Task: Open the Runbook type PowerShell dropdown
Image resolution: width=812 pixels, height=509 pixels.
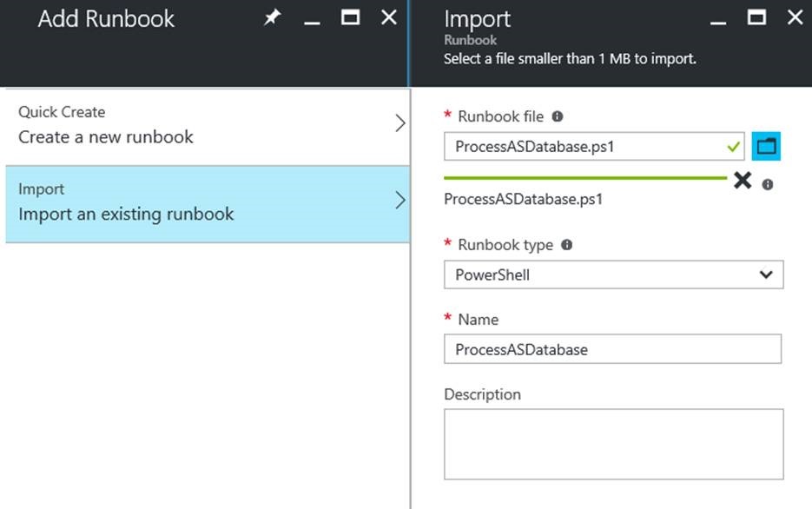Action: tap(613, 275)
